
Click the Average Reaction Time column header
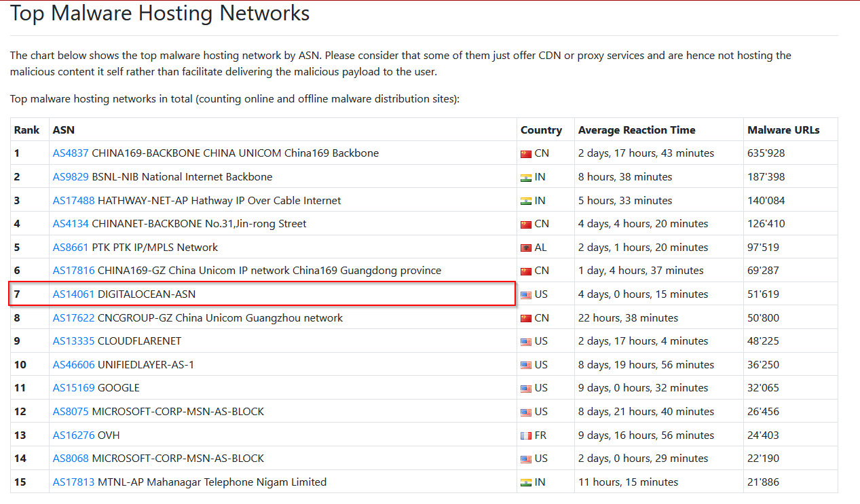pyautogui.click(x=637, y=130)
